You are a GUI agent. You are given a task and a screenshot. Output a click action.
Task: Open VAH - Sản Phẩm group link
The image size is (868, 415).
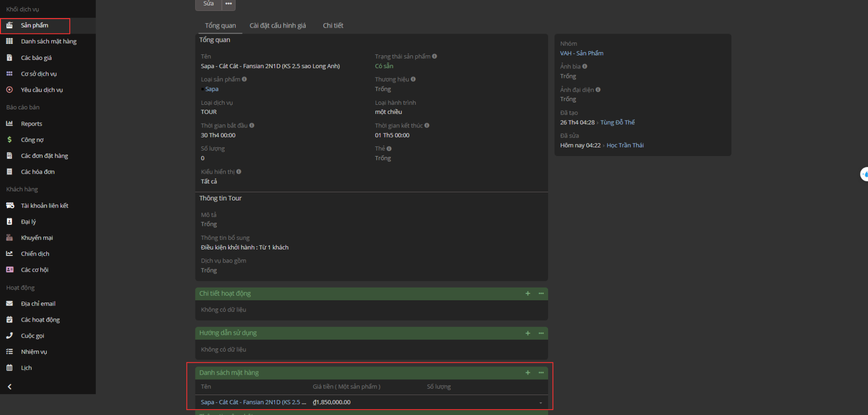click(582, 53)
